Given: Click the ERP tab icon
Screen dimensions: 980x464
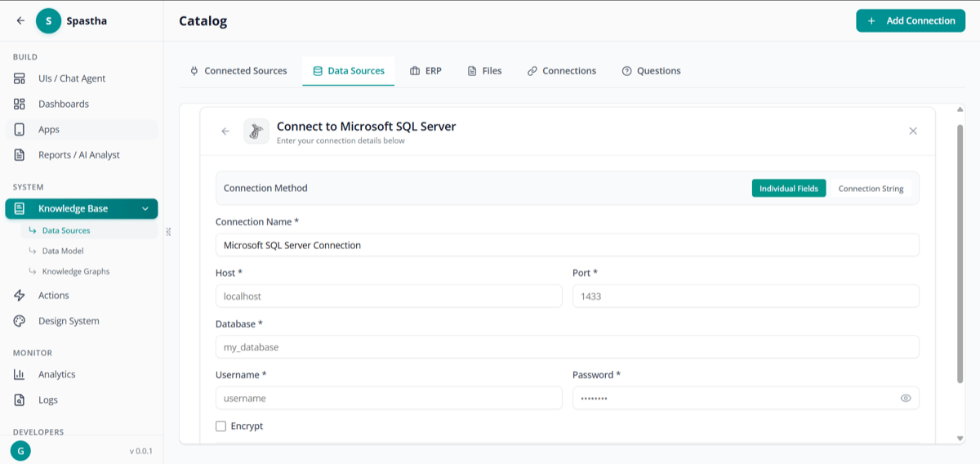Looking at the screenshot, I should [x=415, y=71].
